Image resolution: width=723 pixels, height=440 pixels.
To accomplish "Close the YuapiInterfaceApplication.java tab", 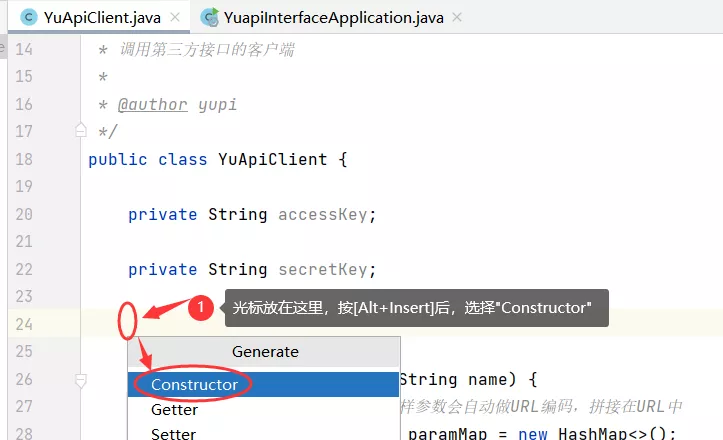I will (x=457, y=18).
